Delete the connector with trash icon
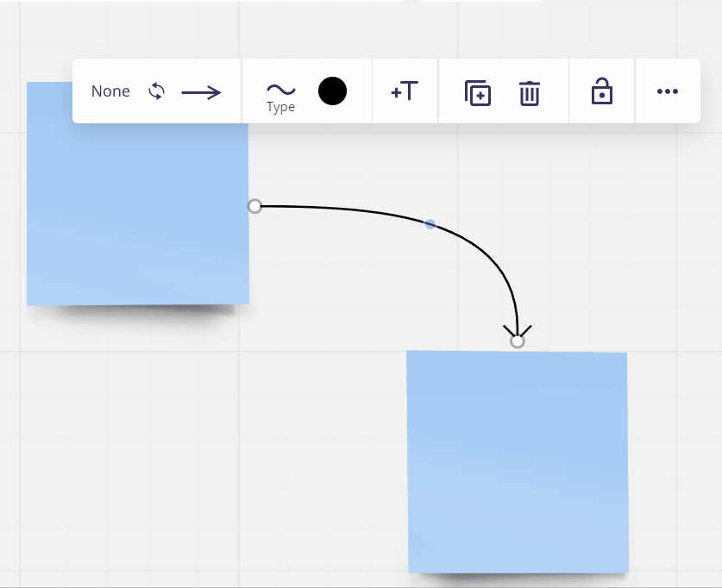Viewport: 722px width, 588px height. coord(529,92)
